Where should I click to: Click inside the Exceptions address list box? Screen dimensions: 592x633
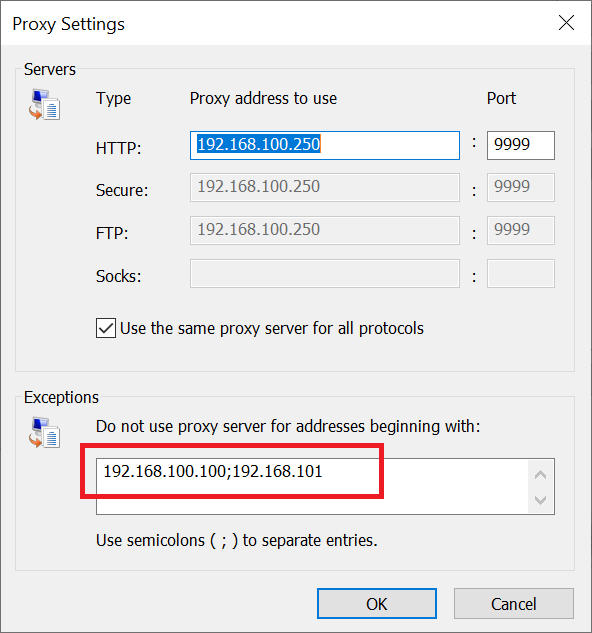pos(312,486)
